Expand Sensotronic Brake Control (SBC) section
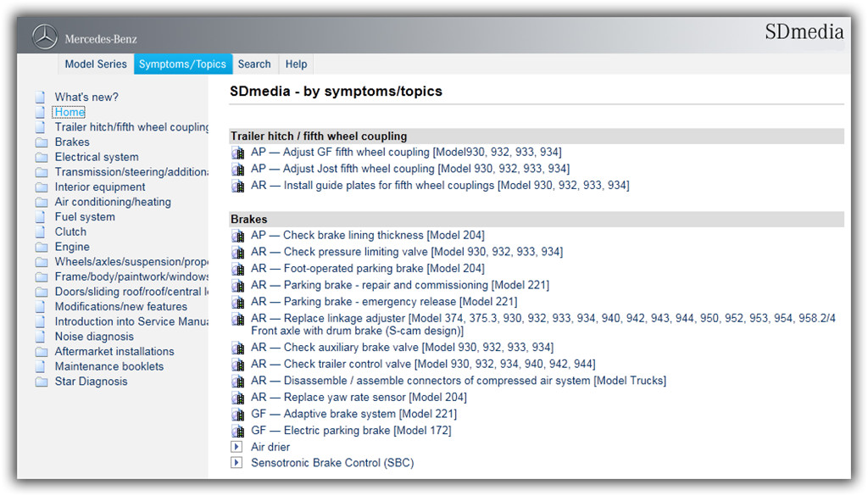Viewport: 868px width, 496px height. pyautogui.click(x=236, y=462)
